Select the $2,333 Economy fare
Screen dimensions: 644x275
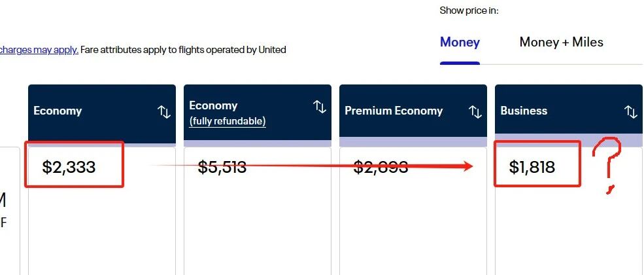pos(69,168)
